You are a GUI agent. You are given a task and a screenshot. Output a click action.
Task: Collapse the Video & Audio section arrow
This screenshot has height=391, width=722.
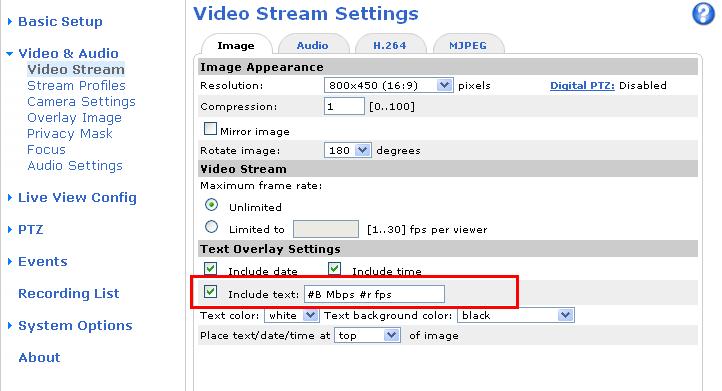10,53
